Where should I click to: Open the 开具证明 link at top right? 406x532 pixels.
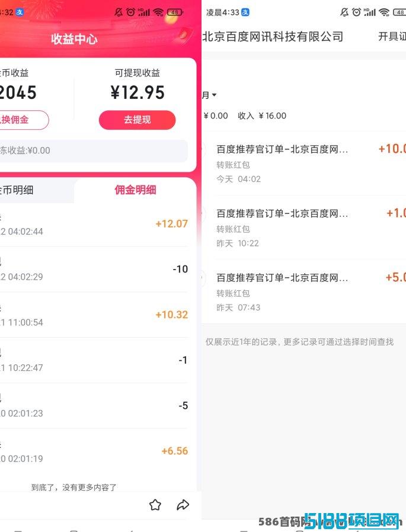click(392, 36)
